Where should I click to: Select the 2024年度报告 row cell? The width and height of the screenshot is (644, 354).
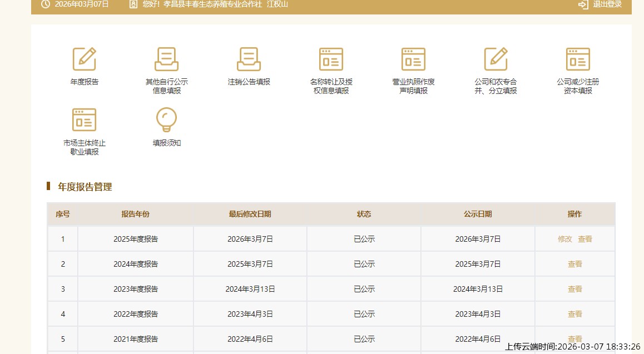tap(136, 264)
